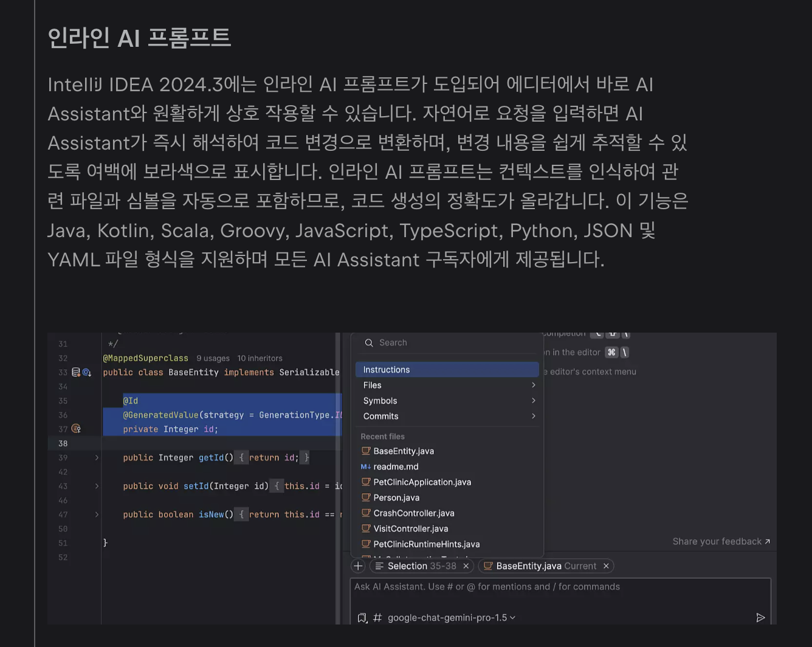Screen dimensions: 812x647
Task: Click the setId method name
Action: pyautogui.click(x=196, y=486)
